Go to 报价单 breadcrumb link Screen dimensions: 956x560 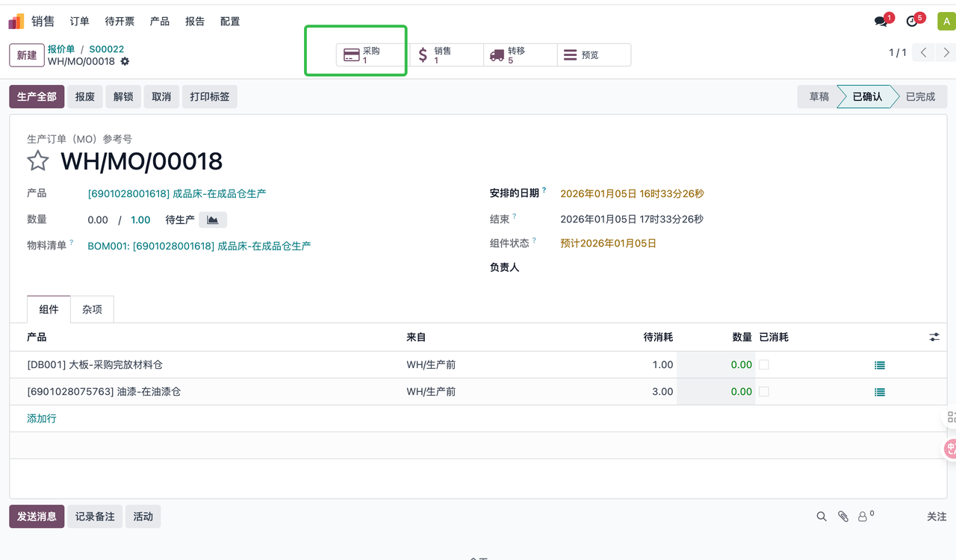point(61,49)
